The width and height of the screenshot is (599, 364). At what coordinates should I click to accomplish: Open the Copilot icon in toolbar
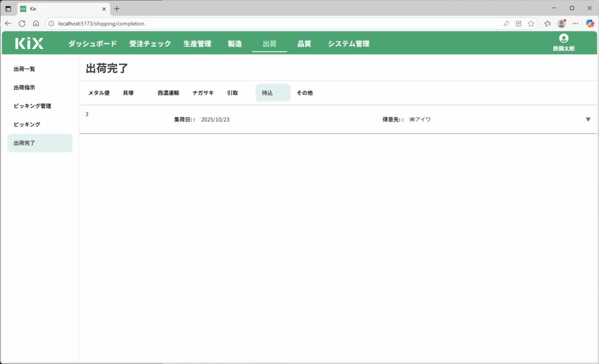[x=590, y=23]
